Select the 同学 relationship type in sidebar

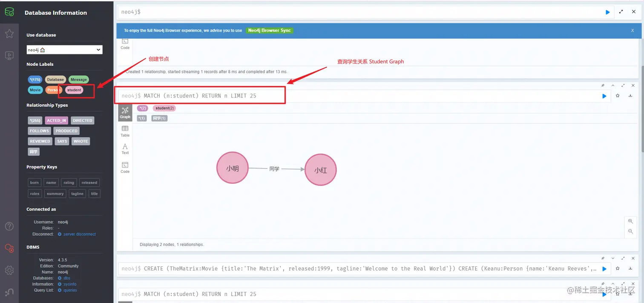click(x=34, y=151)
